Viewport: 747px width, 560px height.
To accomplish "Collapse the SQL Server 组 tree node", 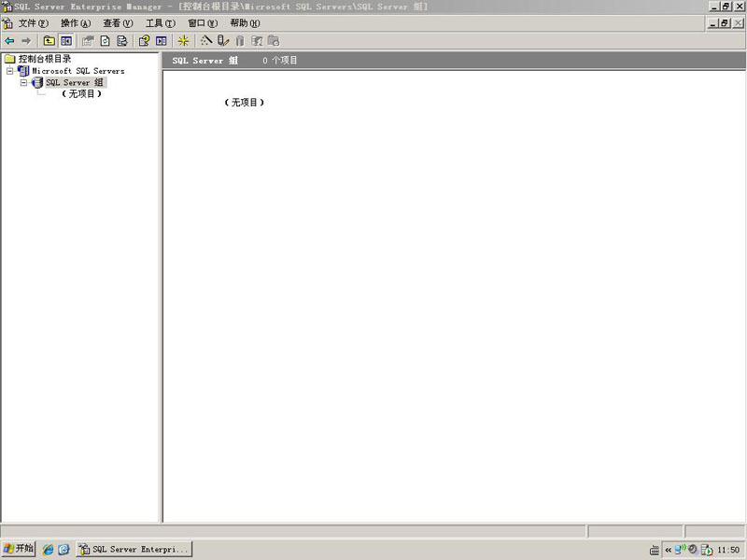I will pos(25,82).
